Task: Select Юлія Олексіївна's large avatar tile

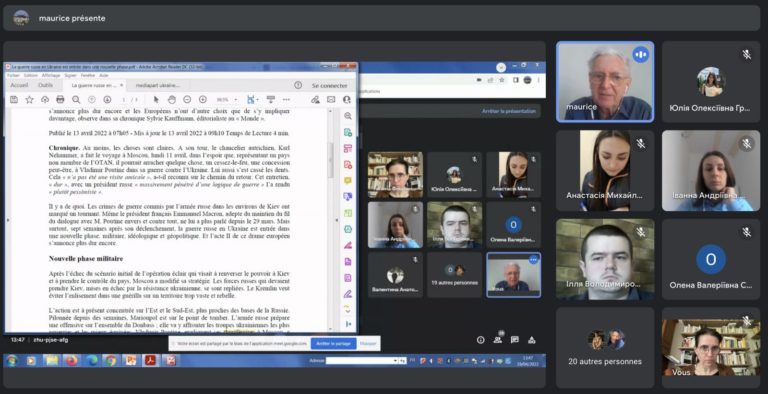Action: pyautogui.click(x=711, y=81)
